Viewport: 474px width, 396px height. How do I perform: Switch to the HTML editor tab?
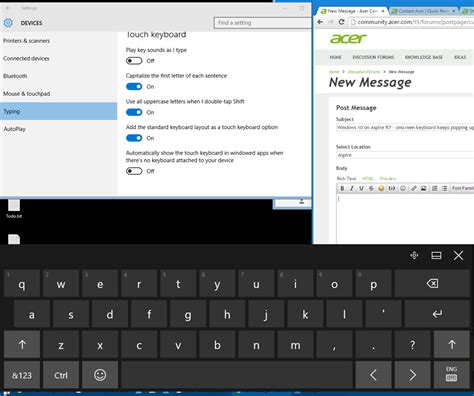[368, 178]
